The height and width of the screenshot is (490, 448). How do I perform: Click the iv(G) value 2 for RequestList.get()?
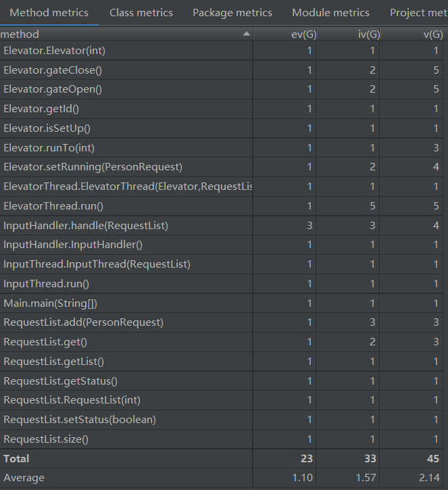point(372,342)
